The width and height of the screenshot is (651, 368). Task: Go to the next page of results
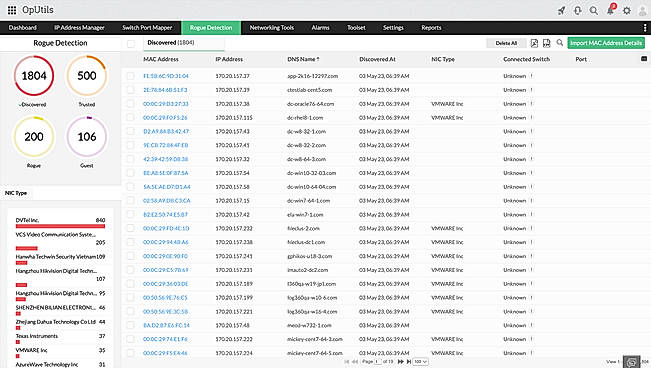tap(401, 362)
